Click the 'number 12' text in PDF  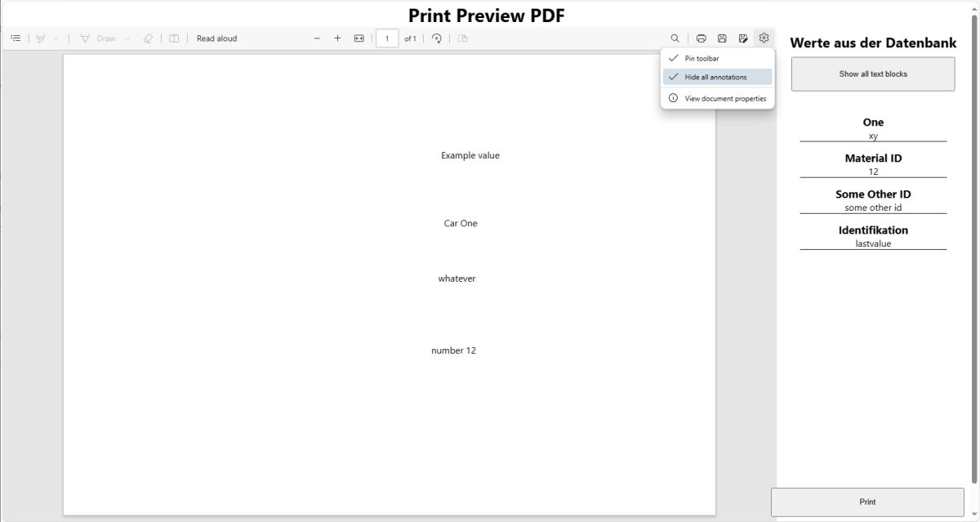click(453, 350)
